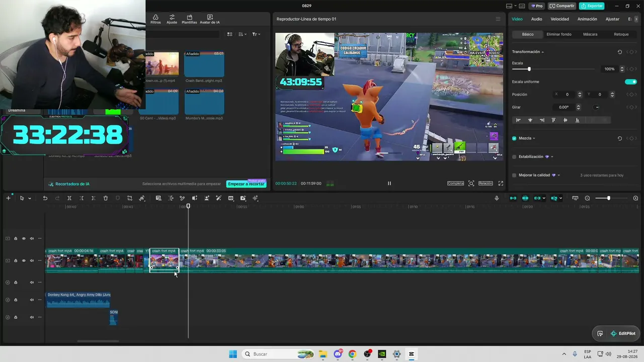Expand the Mezcla section arrow

(534, 139)
